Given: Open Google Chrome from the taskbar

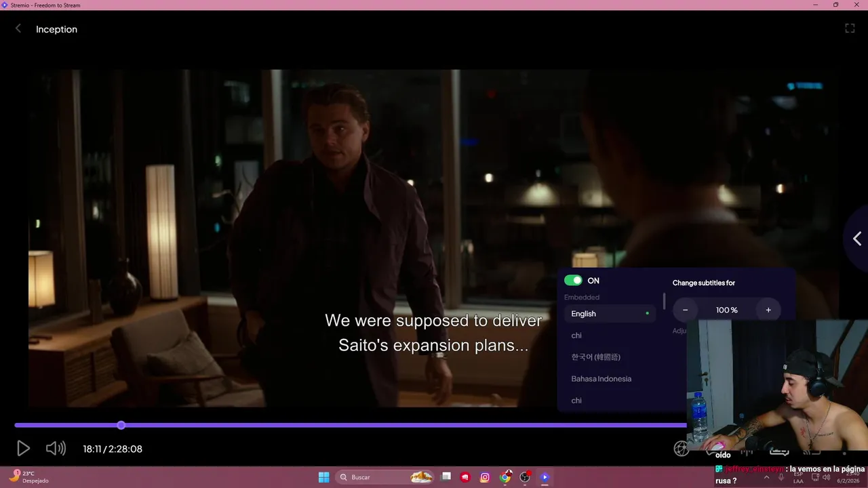Looking at the screenshot, I should pyautogui.click(x=505, y=477).
